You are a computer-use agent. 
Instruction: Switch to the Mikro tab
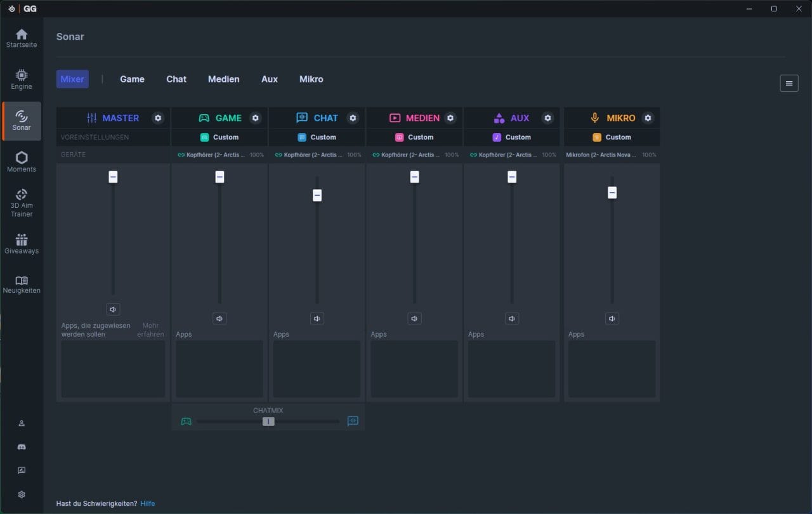pyautogui.click(x=311, y=79)
